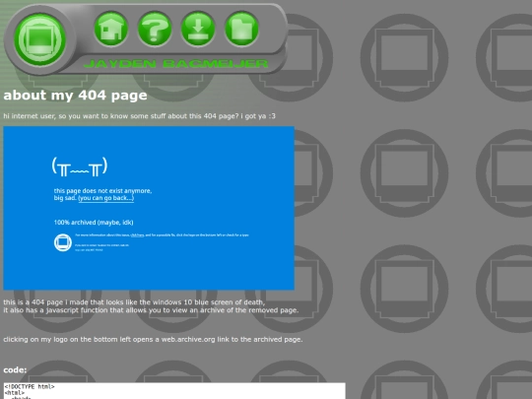Click the blue 404 page screenshot

[149, 208]
